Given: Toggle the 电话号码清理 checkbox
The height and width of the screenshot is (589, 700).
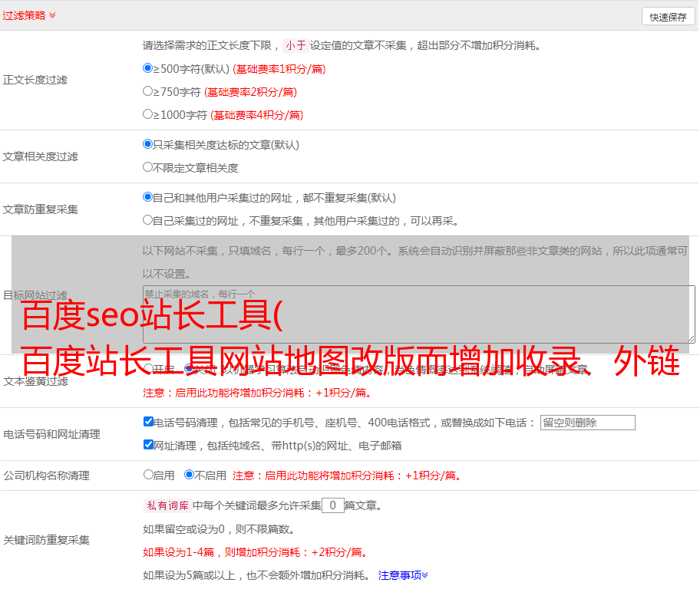Looking at the screenshot, I should click(x=149, y=422).
